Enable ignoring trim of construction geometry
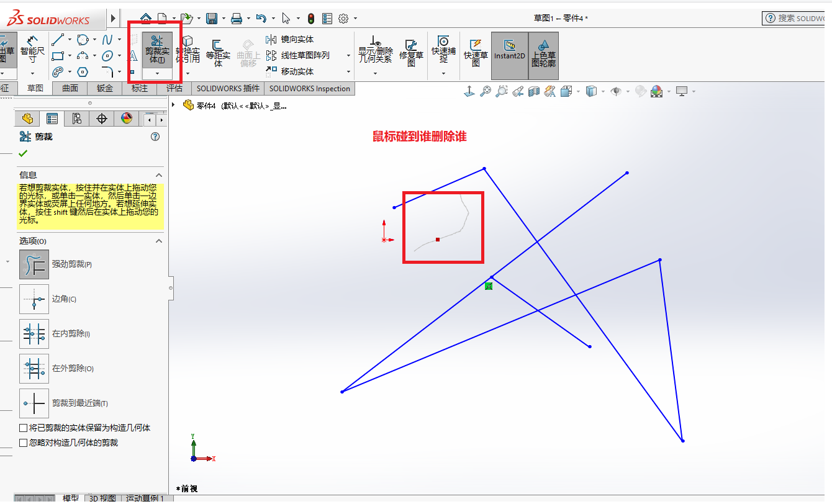This screenshot has width=832, height=504. [x=24, y=443]
